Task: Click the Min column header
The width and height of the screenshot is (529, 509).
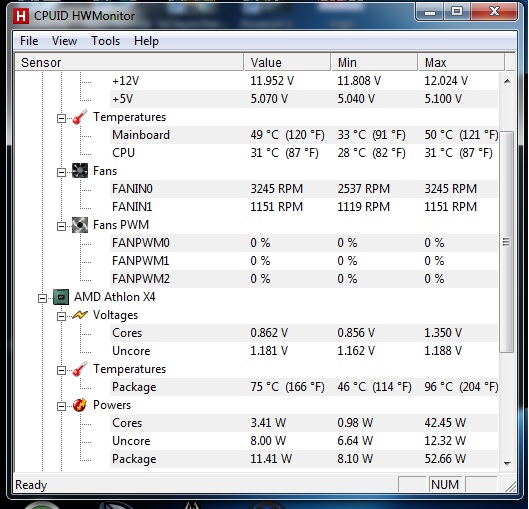Action: click(374, 62)
